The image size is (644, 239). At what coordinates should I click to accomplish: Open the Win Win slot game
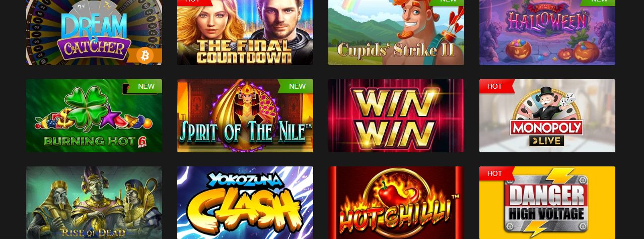click(x=396, y=115)
